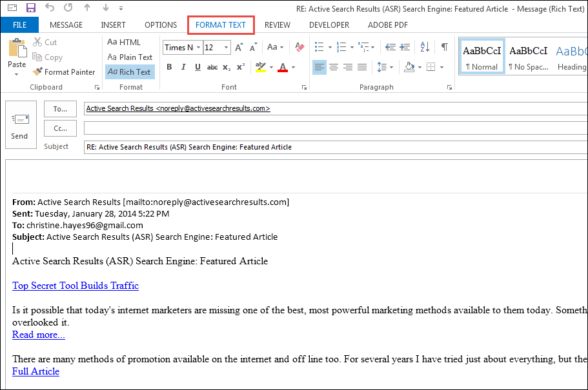Open the borders menu
This screenshot has width=588, height=390.
click(441, 68)
